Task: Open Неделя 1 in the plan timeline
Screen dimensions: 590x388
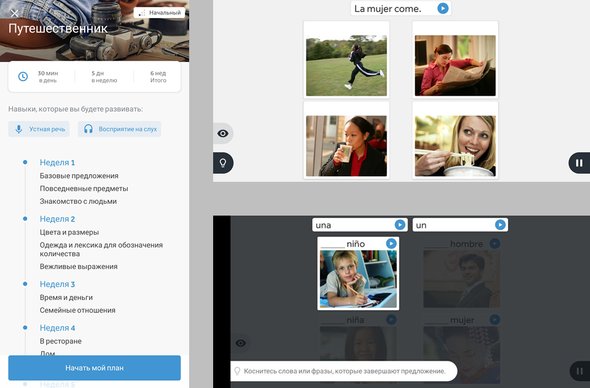Action: pos(57,163)
